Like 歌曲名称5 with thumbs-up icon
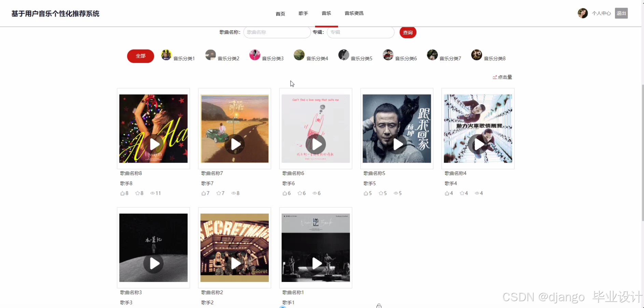644x308 pixels. pos(366,193)
